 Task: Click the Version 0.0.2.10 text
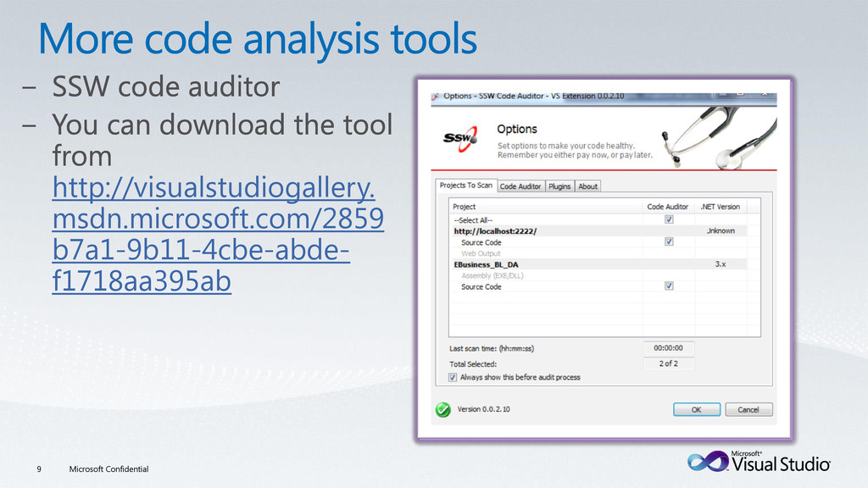point(484,409)
